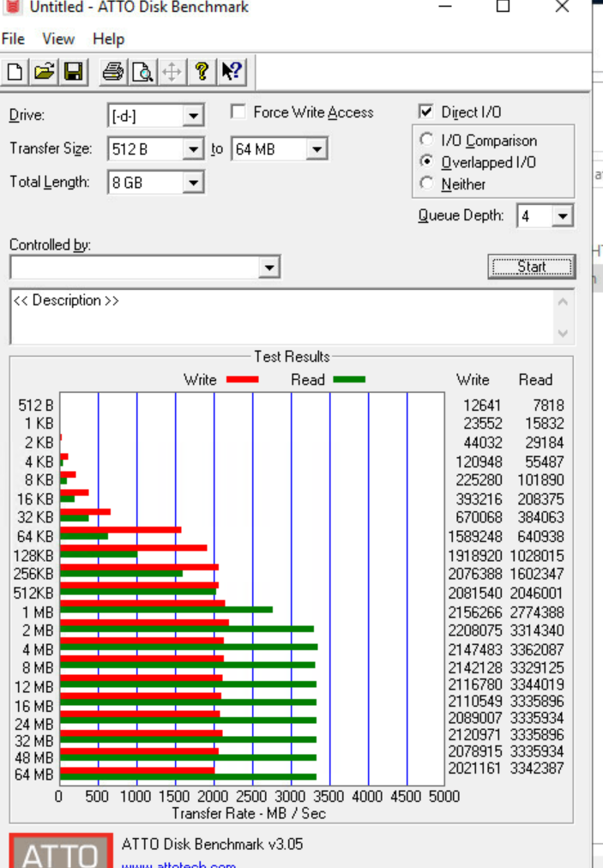
Task: Open the Queue Depth dropdown
Action: pos(563,216)
